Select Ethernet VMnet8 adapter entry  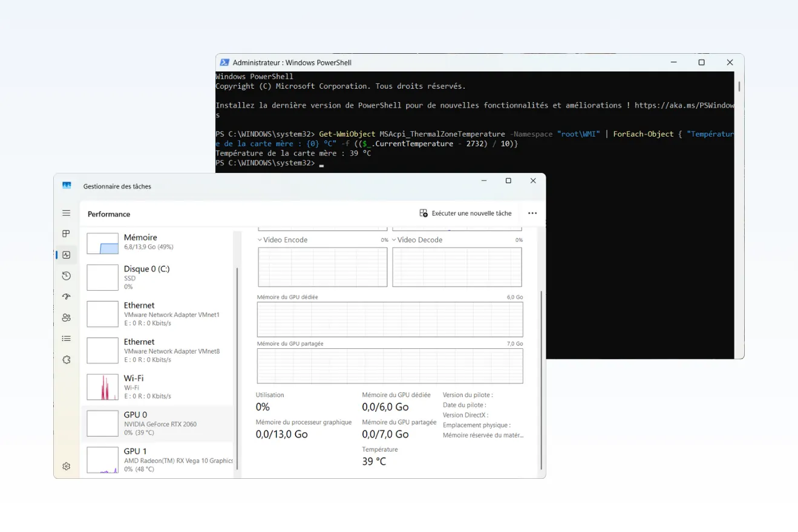pyautogui.click(x=157, y=351)
